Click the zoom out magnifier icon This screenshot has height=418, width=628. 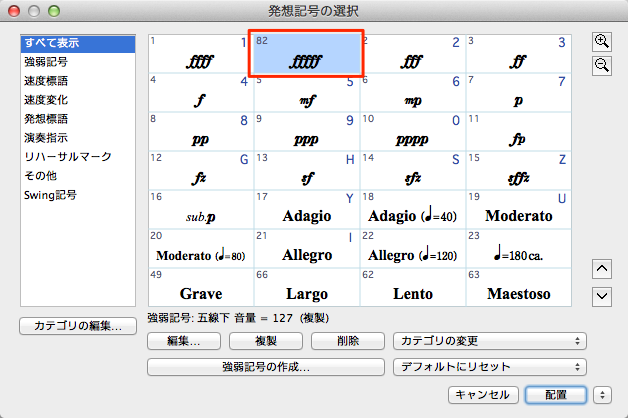(x=602, y=66)
